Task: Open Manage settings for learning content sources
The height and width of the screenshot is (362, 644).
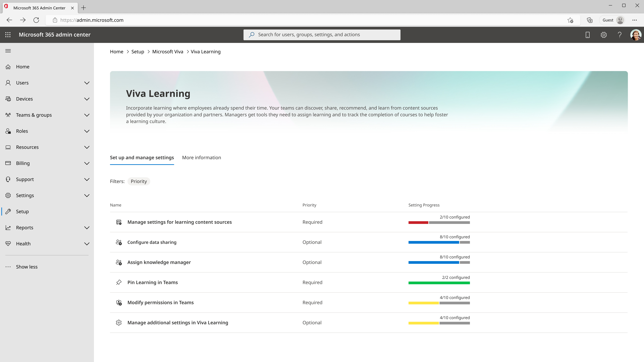Action: tap(180, 222)
